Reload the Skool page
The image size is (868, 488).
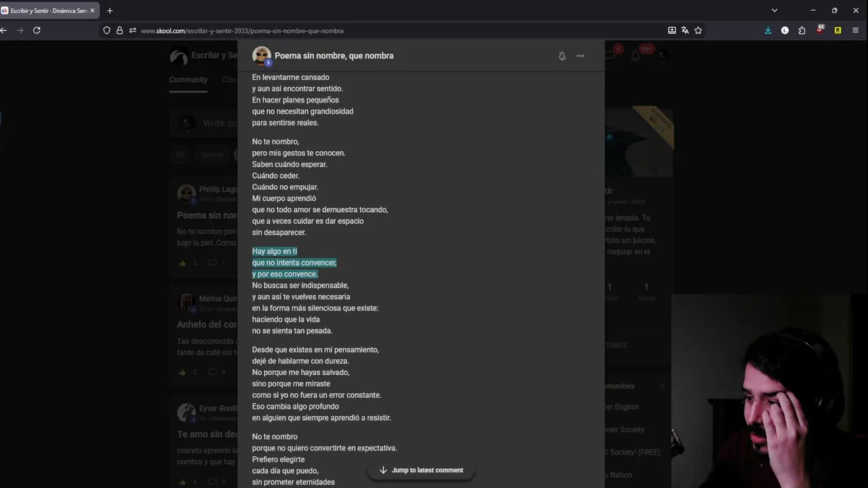tap(37, 30)
